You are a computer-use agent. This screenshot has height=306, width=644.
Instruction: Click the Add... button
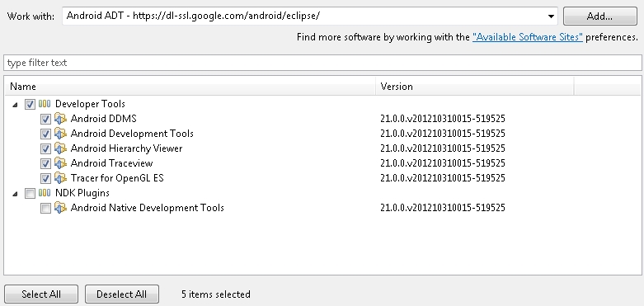pos(599,16)
